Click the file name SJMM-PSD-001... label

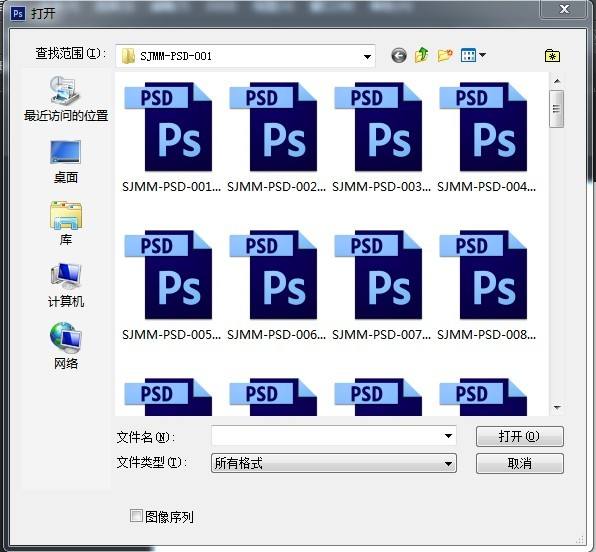(171, 187)
